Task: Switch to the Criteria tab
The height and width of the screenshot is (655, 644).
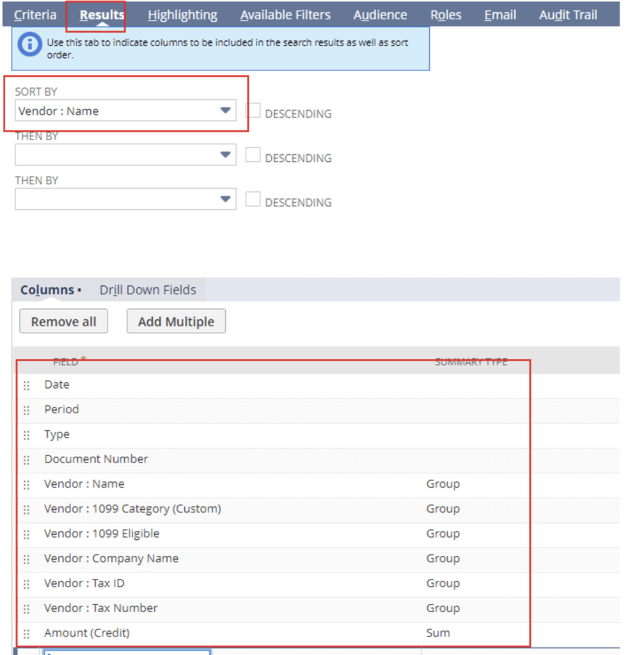Action: pos(35,15)
